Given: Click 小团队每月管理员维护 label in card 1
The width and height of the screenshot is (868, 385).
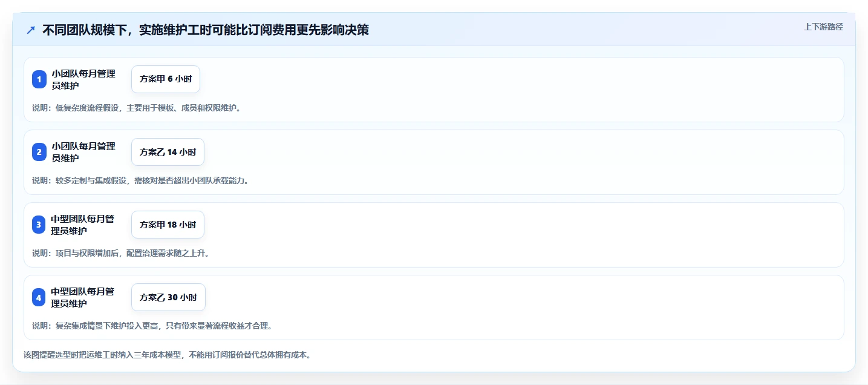Looking at the screenshot, I should click(83, 79).
